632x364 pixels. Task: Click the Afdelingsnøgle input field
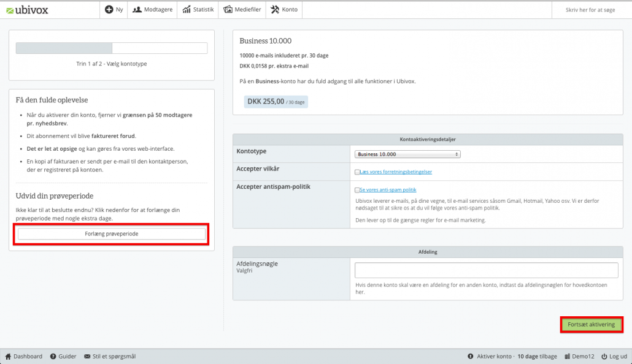(x=486, y=270)
